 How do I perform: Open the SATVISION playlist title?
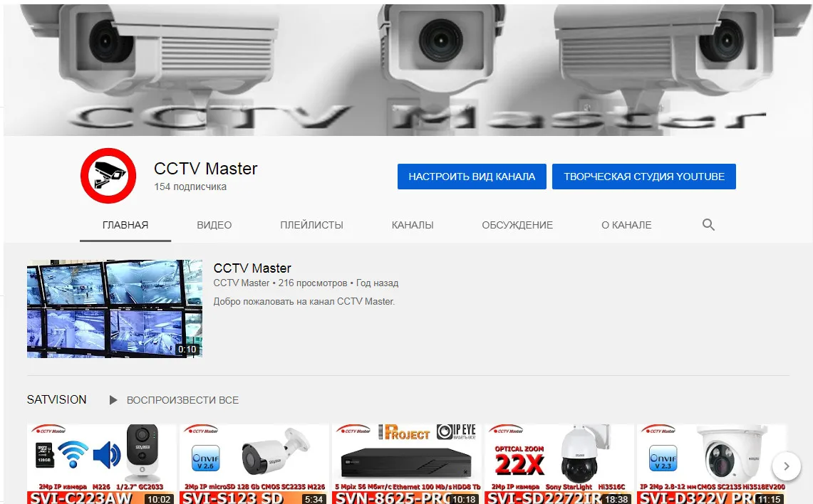pos(56,400)
